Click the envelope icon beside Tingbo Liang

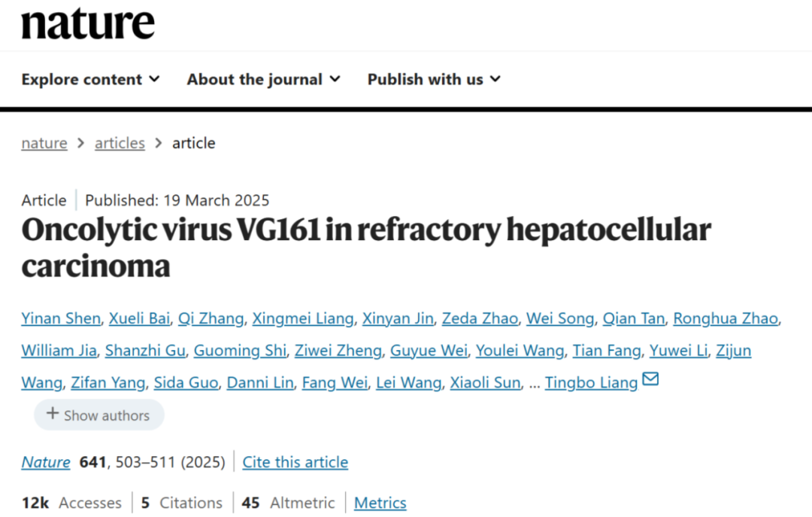650,379
